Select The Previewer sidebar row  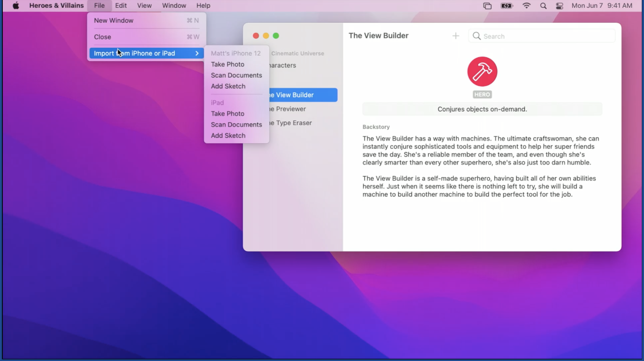click(303, 109)
